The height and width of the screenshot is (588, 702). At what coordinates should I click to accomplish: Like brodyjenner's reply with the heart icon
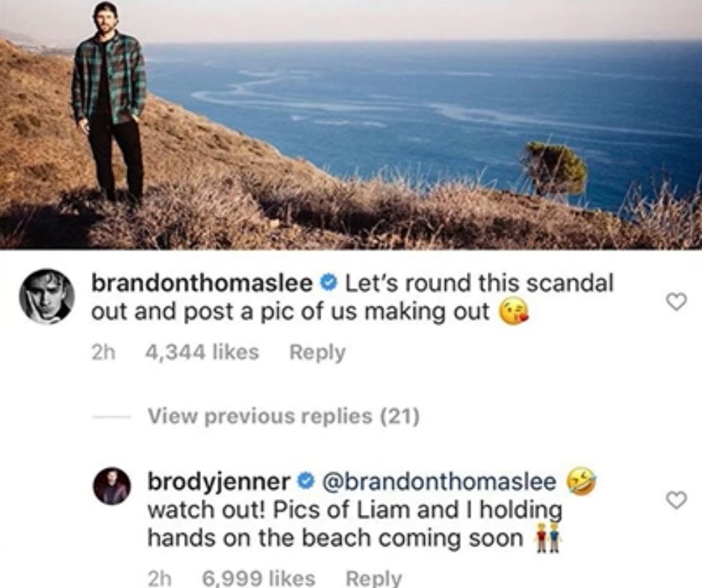click(676, 500)
